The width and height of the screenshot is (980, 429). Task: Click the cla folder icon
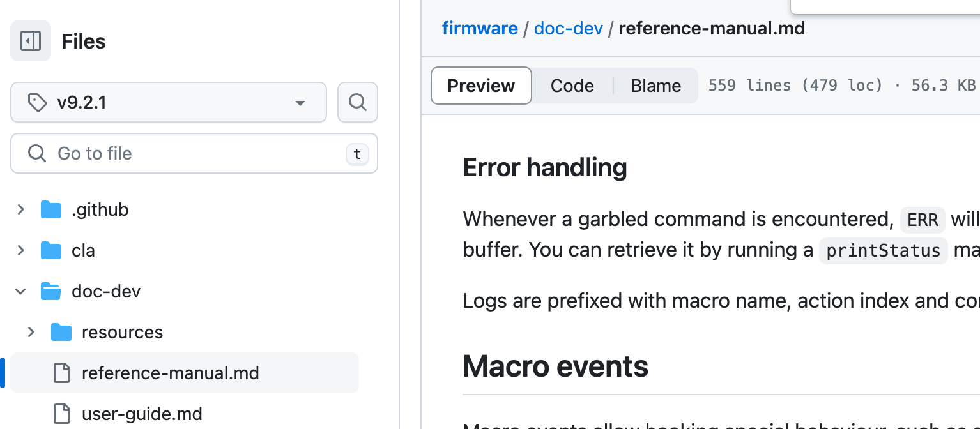point(51,250)
